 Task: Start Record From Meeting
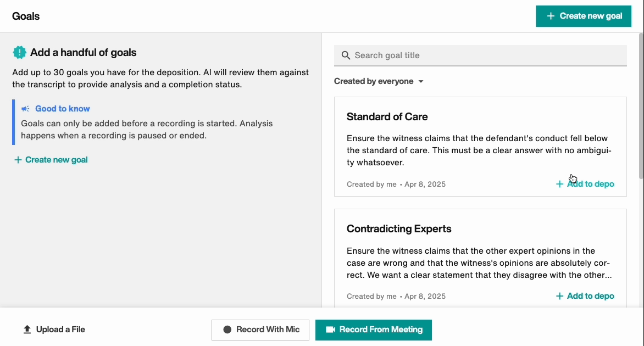[374, 330]
